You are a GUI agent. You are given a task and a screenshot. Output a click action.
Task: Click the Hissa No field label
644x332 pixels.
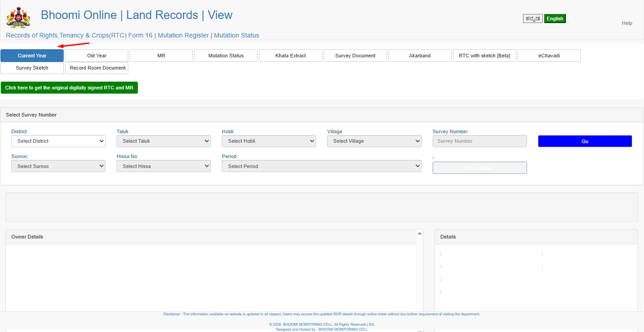[127, 156]
